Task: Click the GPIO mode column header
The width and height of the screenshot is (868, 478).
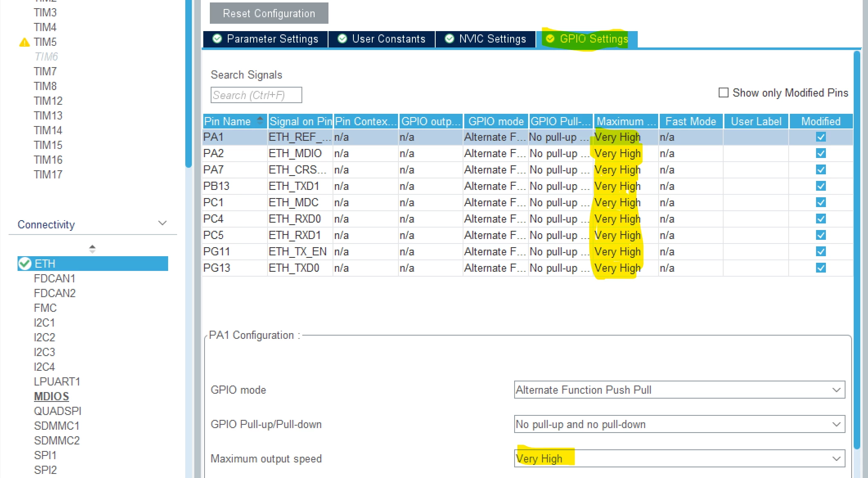Action: click(x=496, y=121)
